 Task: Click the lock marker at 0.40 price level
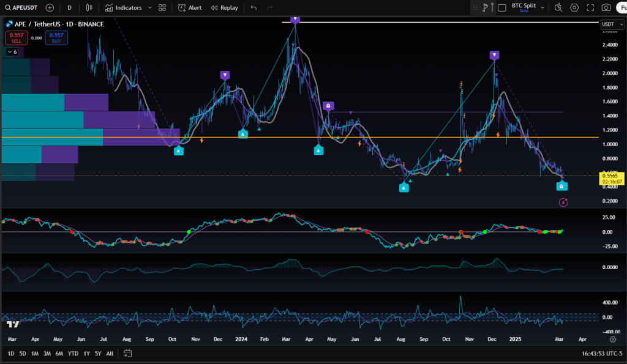point(562,186)
